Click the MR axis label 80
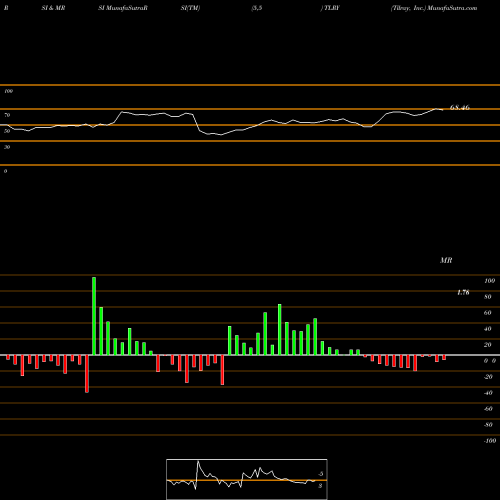500x500 pixels. 488,297
